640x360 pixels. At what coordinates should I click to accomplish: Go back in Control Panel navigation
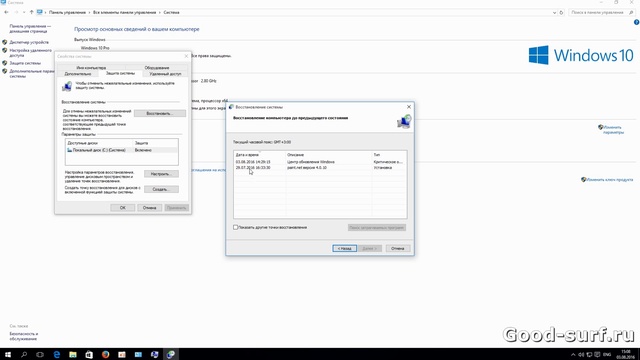[6, 12]
